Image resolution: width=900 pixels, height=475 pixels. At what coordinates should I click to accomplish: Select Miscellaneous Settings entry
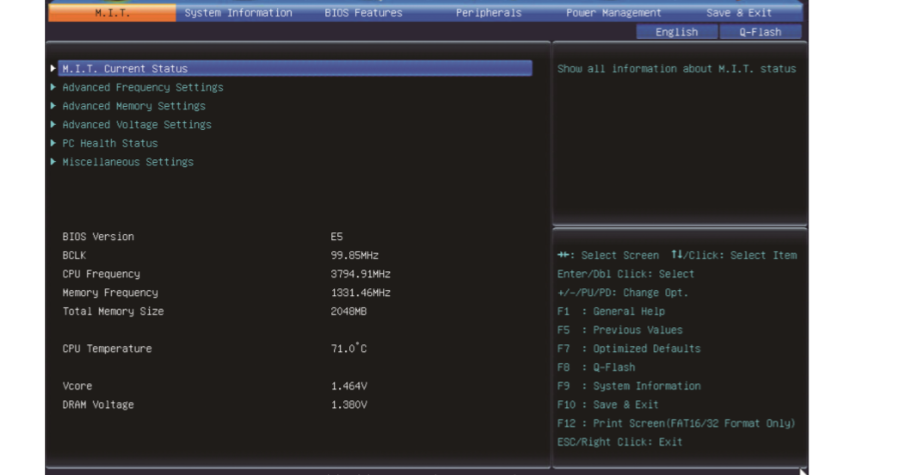tap(127, 162)
